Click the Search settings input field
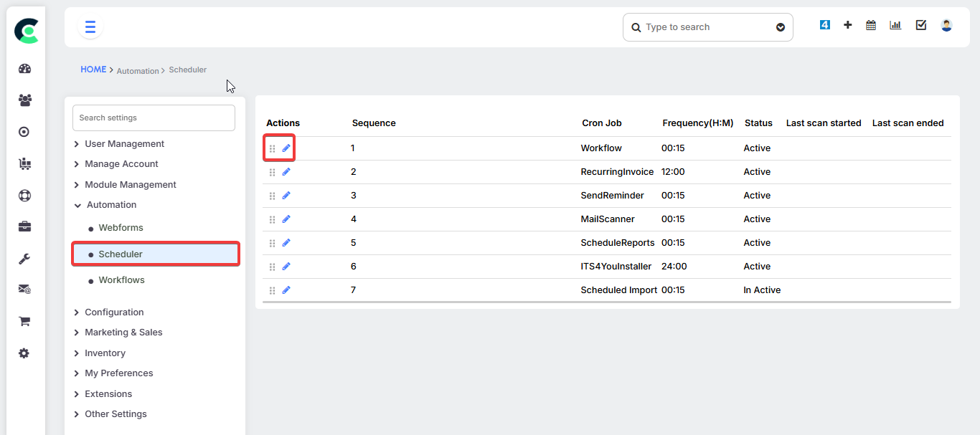The height and width of the screenshot is (435, 980). tap(154, 118)
